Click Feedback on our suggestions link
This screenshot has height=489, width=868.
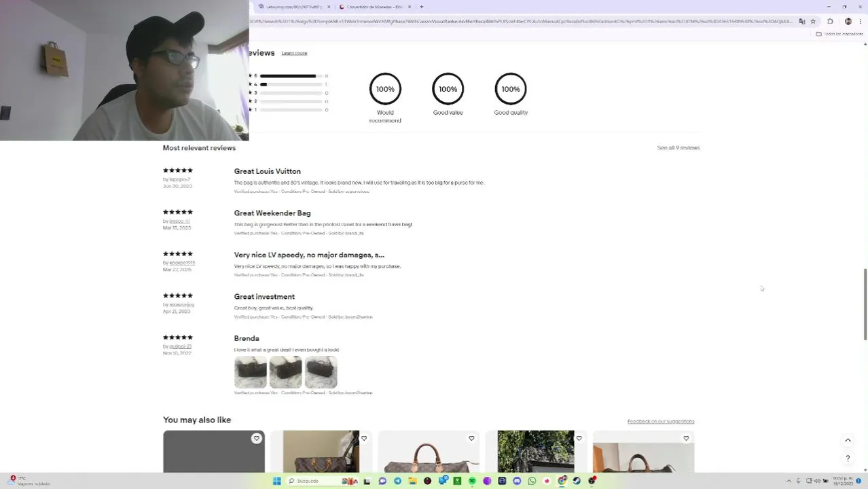tap(660, 422)
